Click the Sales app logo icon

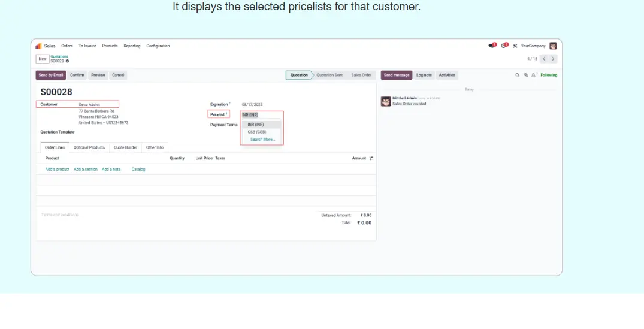pyautogui.click(x=38, y=46)
